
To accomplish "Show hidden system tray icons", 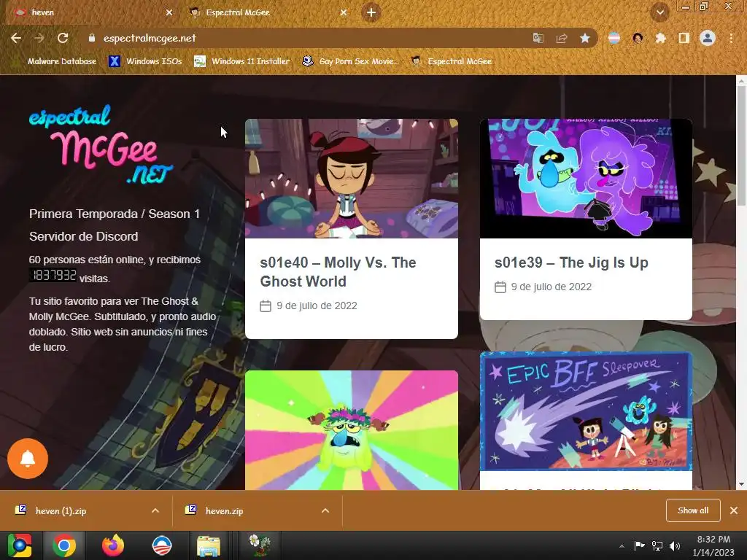I will point(622,546).
